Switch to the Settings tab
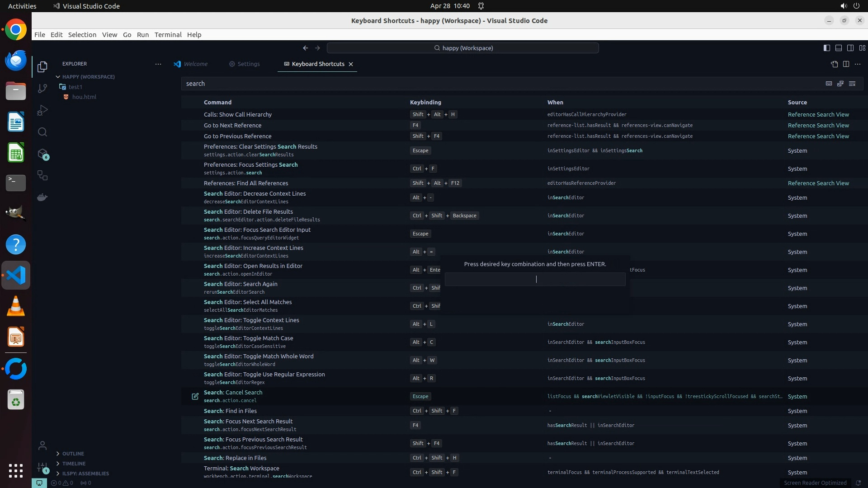Image resolution: width=868 pixels, height=488 pixels. 245,64
